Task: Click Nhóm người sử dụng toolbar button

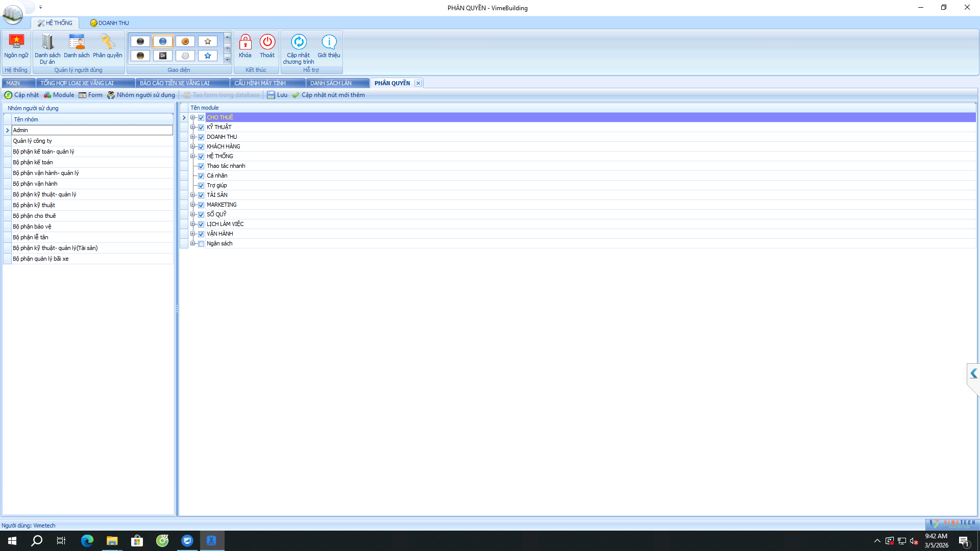Action: [141, 95]
